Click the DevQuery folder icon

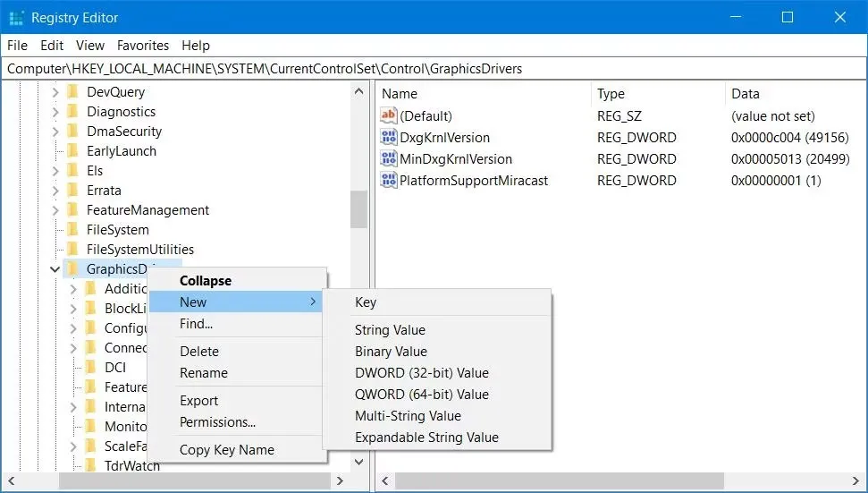72,92
